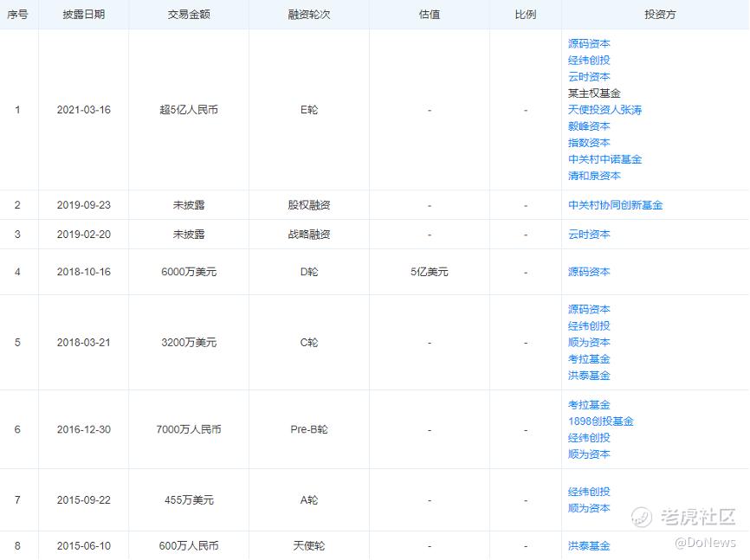Click the C轮 round cell

point(309,343)
